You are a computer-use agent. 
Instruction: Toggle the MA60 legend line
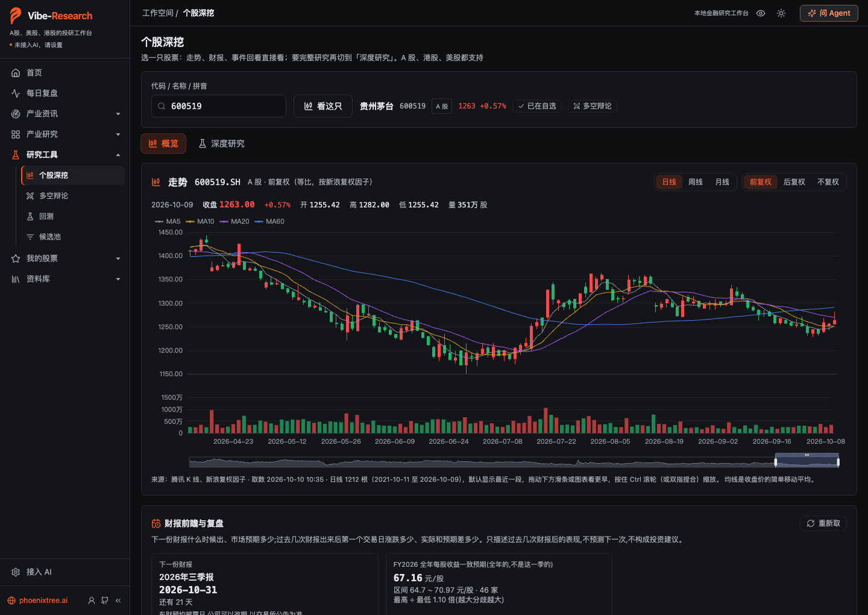click(x=269, y=222)
